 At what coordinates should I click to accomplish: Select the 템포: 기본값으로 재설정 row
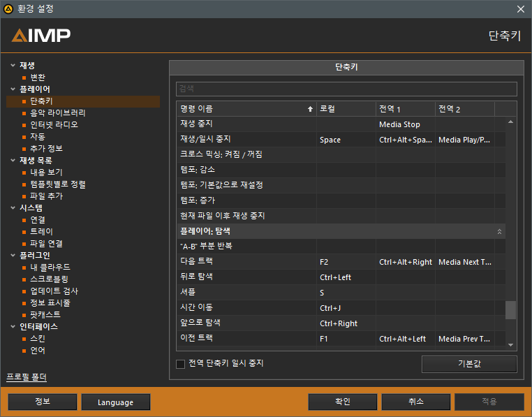[341, 185]
